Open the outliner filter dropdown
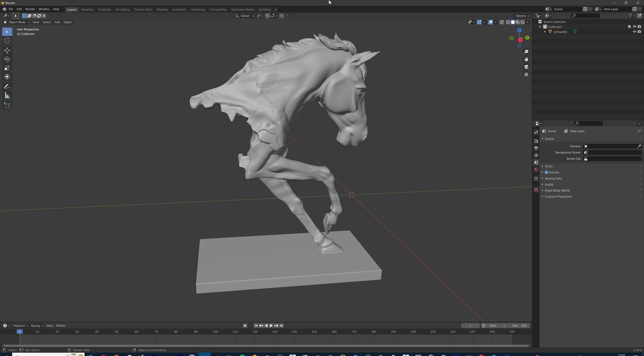Viewport: 644px width, 356px height. click(x=631, y=15)
